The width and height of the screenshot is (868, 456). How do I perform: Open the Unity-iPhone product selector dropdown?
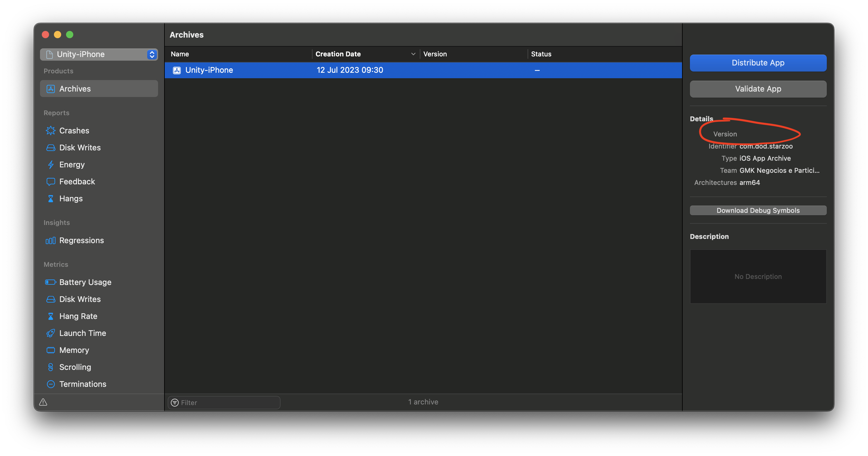pos(99,54)
